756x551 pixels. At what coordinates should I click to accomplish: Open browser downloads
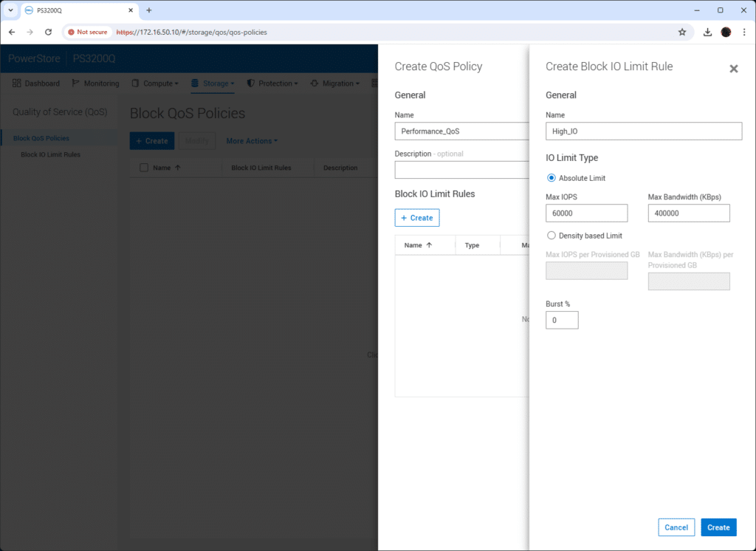[x=707, y=32]
